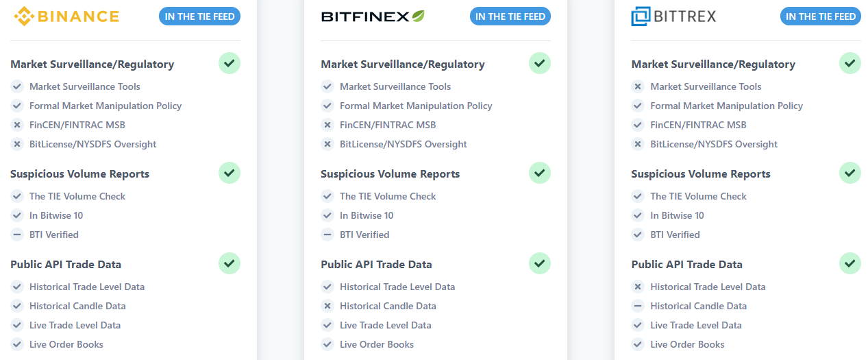Viewport: 868px width, 360px height.
Task: Click Bitfinex's 'In The Tie Feed' badge
Action: click(510, 16)
